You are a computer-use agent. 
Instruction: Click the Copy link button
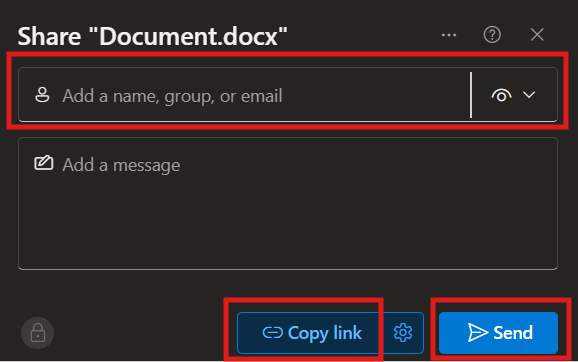point(309,333)
